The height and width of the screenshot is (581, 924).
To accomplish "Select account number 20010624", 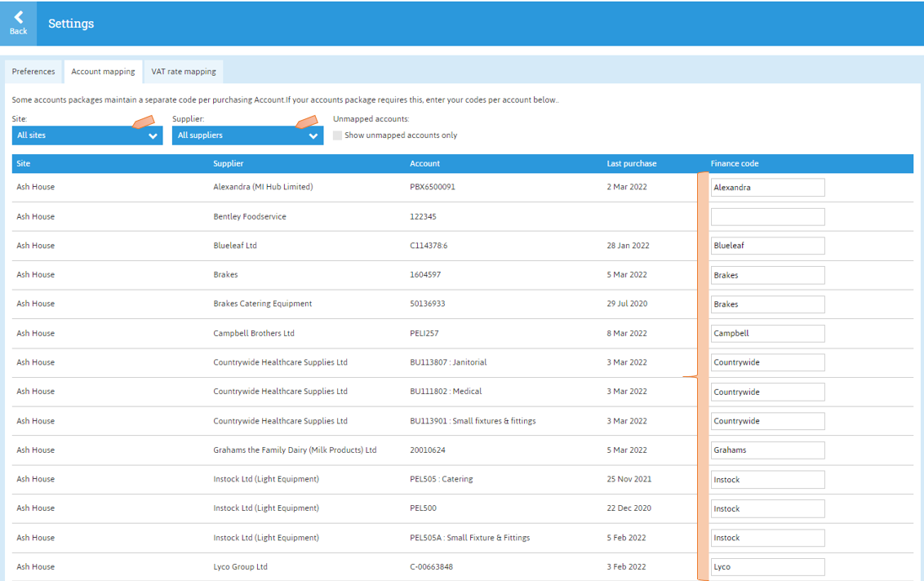I will pyautogui.click(x=428, y=450).
